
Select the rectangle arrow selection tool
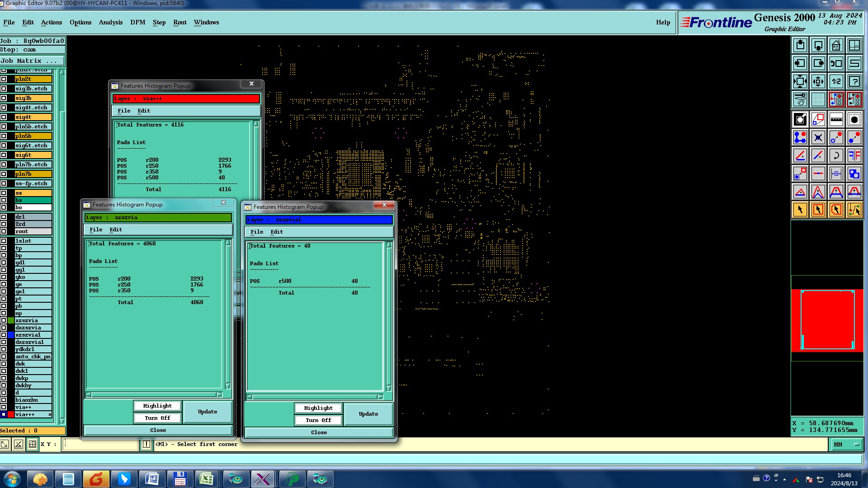tap(818, 210)
